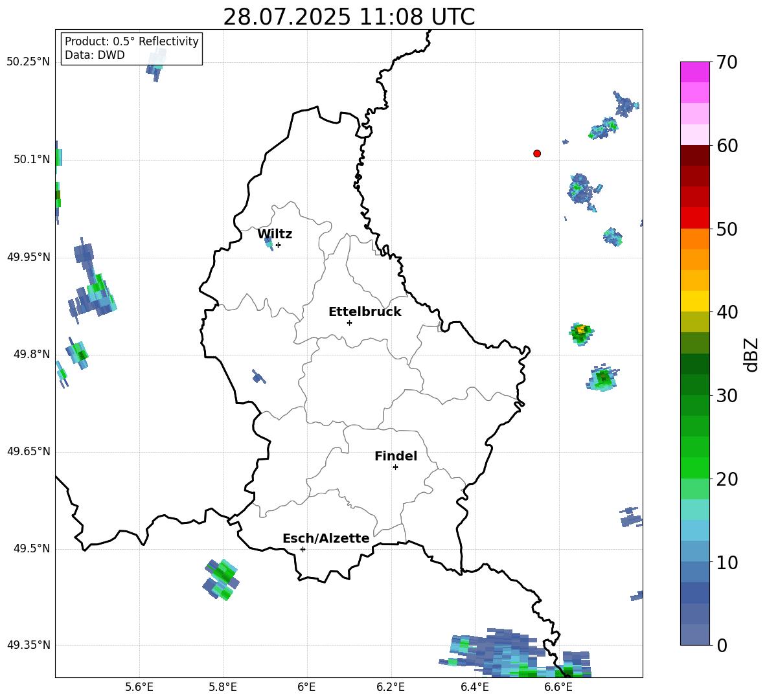The image size is (767, 700).
Task: Select the Wiltz station label
Action: pos(275,234)
